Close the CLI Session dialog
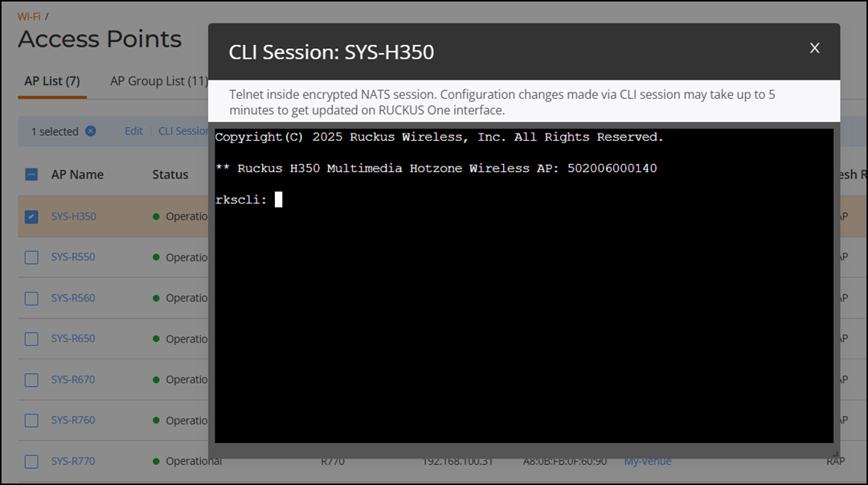Image resolution: width=868 pixels, height=485 pixels. 814,48
